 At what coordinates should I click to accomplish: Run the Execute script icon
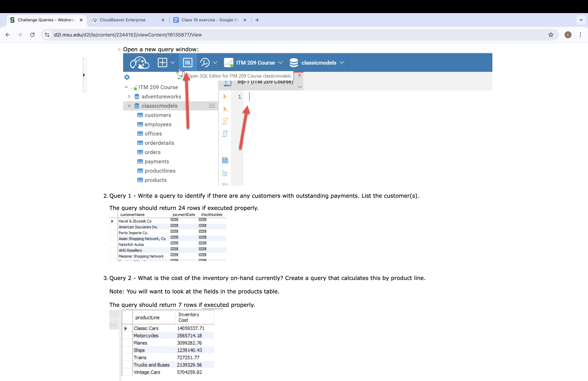225,121
